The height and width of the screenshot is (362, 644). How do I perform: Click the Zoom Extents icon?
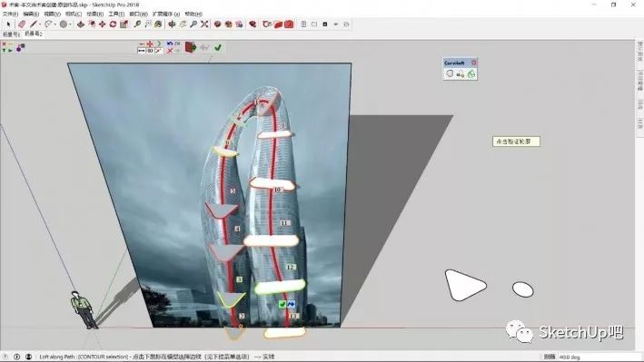coord(204,24)
